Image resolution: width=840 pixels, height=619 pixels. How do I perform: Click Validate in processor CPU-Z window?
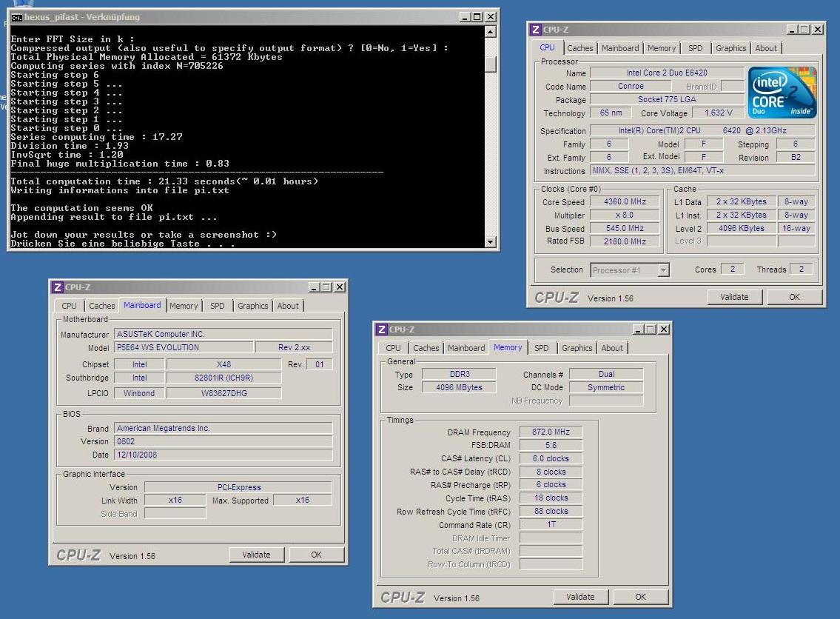(734, 297)
